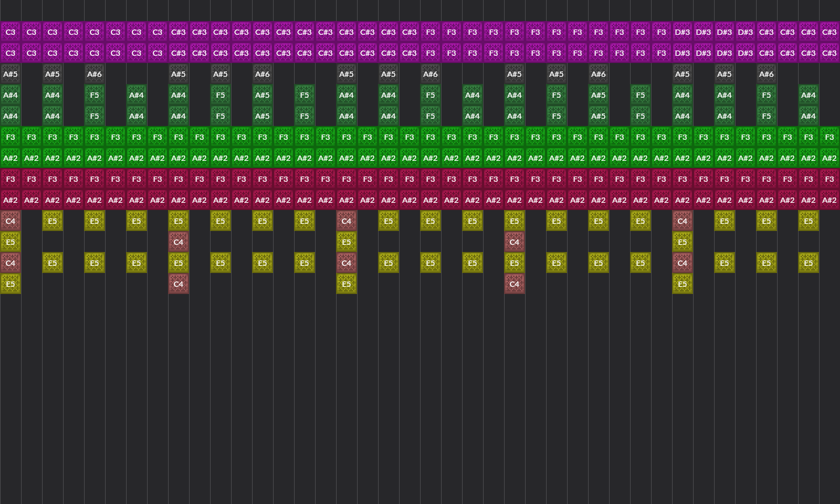Select the last gray A#6 note block
840x504 pixels.
[x=766, y=74]
